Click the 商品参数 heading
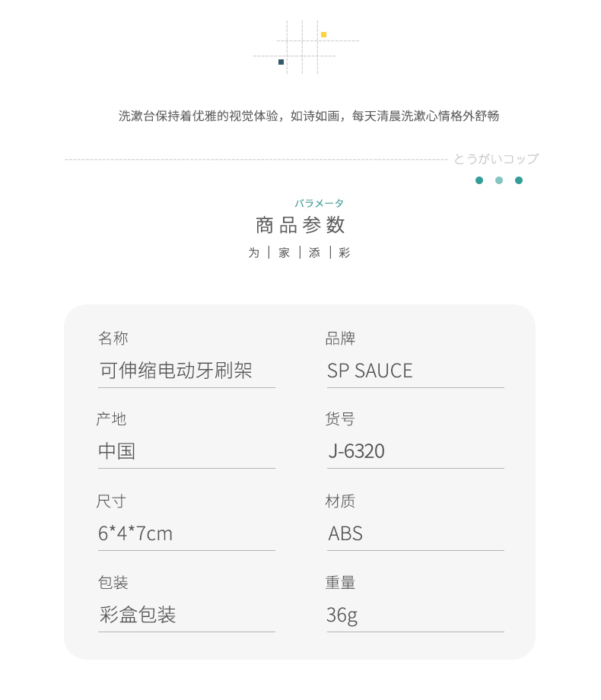This screenshot has height=700, width=601. (300, 225)
